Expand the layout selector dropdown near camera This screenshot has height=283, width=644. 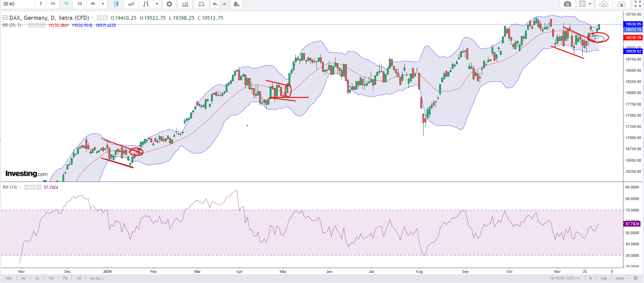pyautogui.click(x=590, y=4)
